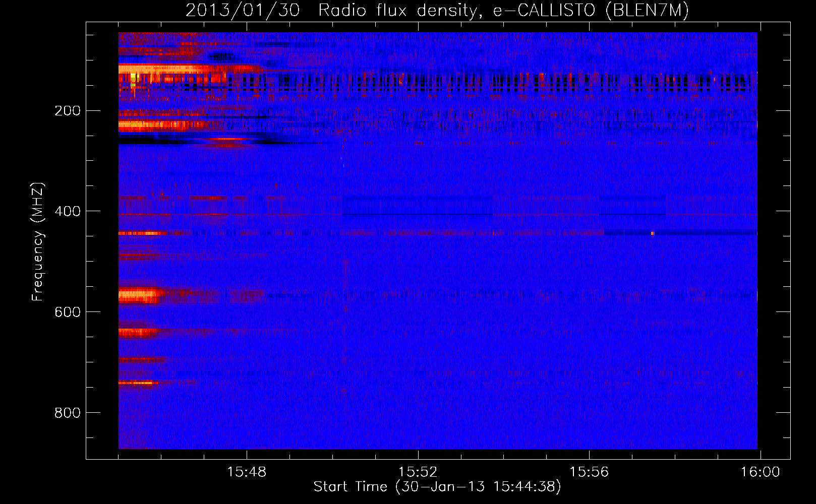Click the 200 frequency axis label

(68, 111)
